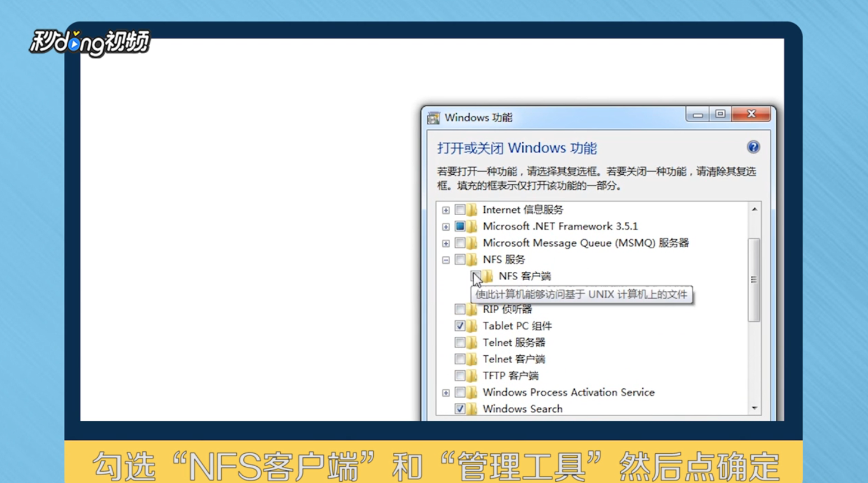Click the RIP 侦听器 folder icon

point(472,309)
